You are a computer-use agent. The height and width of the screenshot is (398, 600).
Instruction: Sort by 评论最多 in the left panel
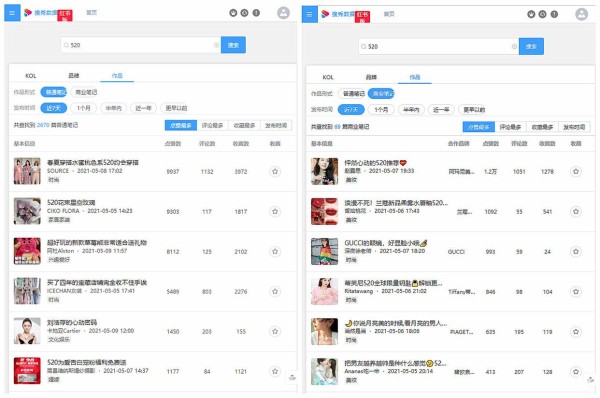click(212, 126)
